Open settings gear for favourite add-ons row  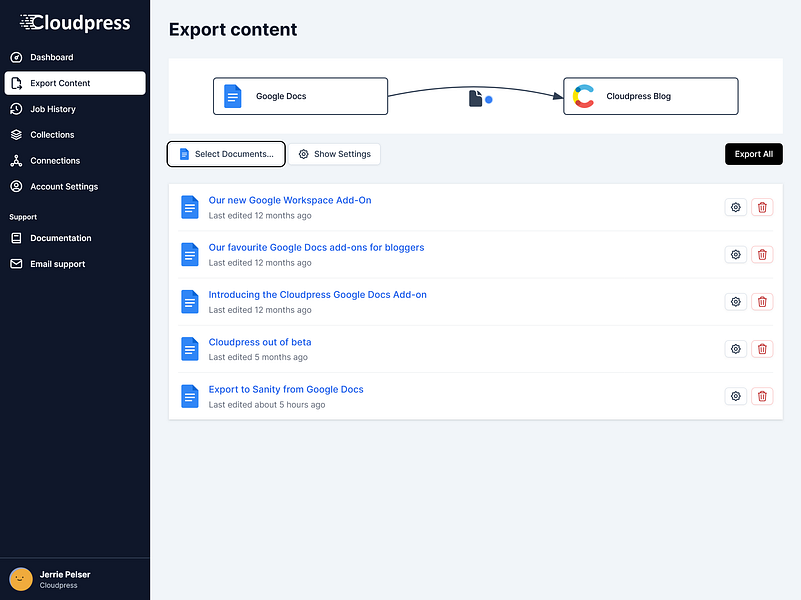click(x=736, y=254)
